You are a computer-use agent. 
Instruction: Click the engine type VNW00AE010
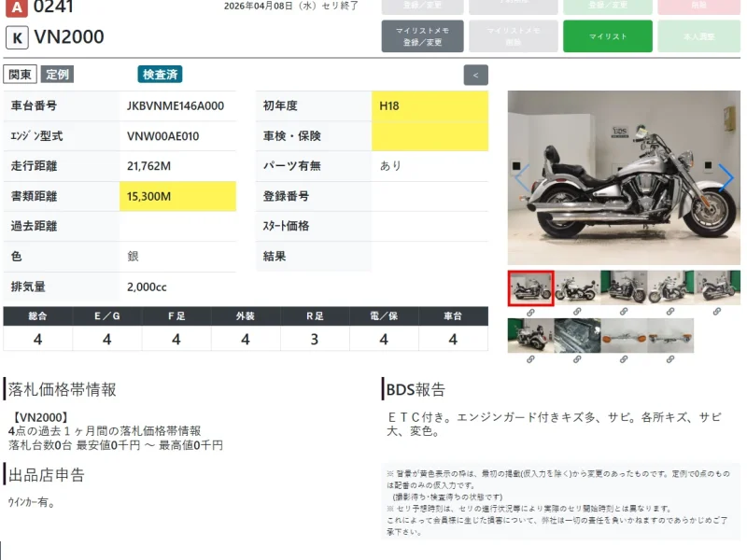[x=162, y=136]
